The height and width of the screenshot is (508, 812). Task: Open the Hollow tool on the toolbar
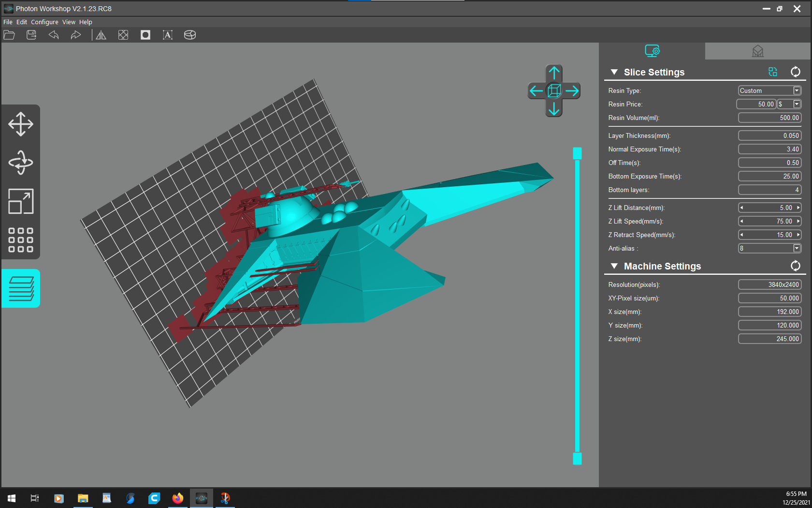(145, 34)
